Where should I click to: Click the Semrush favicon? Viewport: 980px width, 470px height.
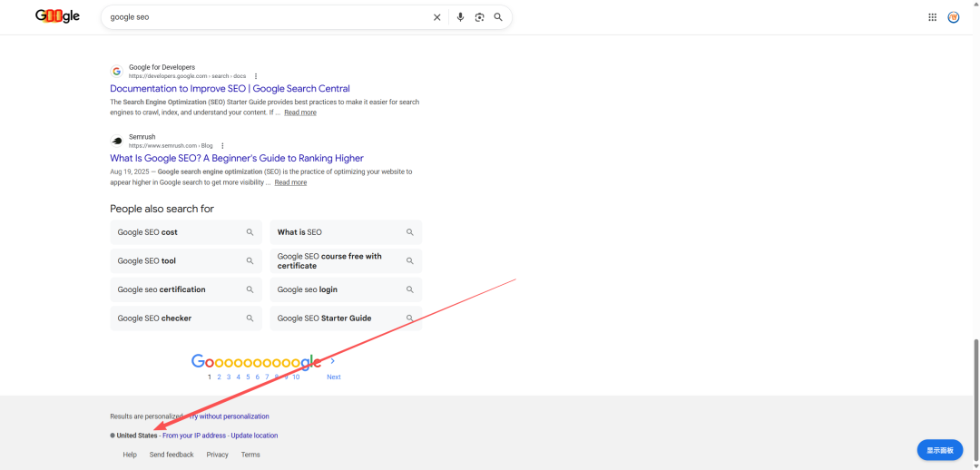click(x=116, y=141)
